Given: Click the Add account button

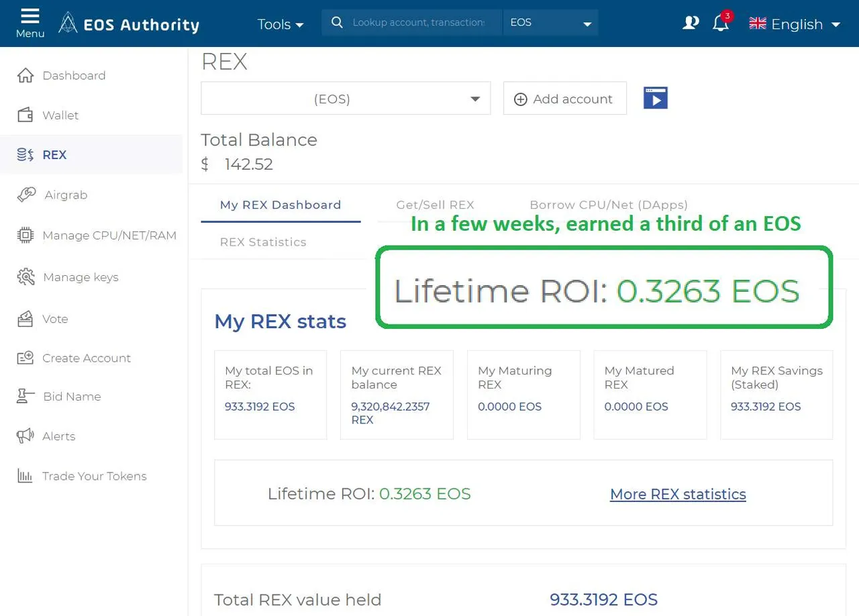Looking at the screenshot, I should click(565, 99).
